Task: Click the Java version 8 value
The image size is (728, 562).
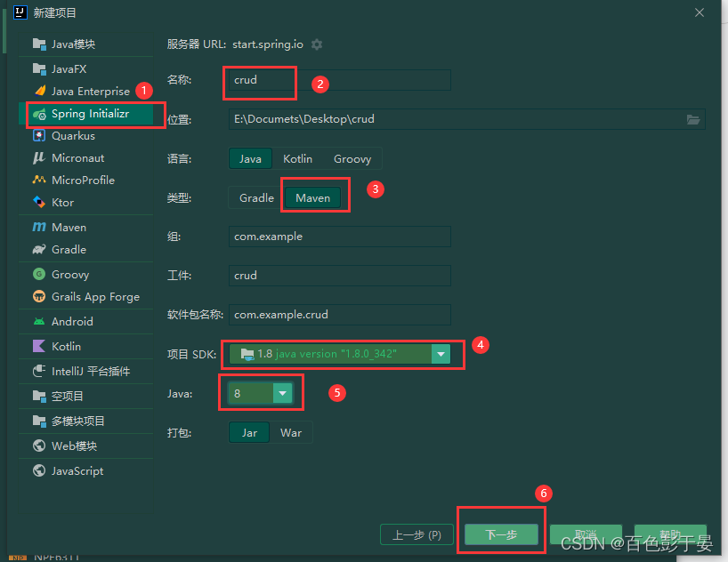Action: 238,394
